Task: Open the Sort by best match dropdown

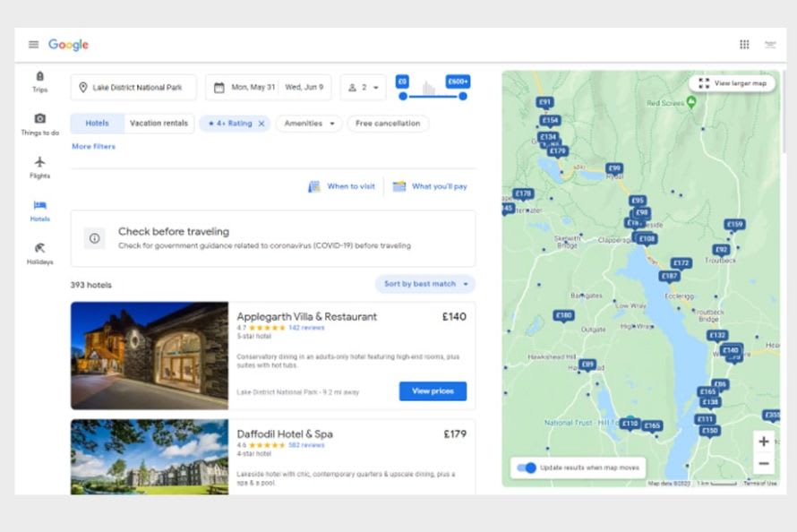Action: [425, 284]
